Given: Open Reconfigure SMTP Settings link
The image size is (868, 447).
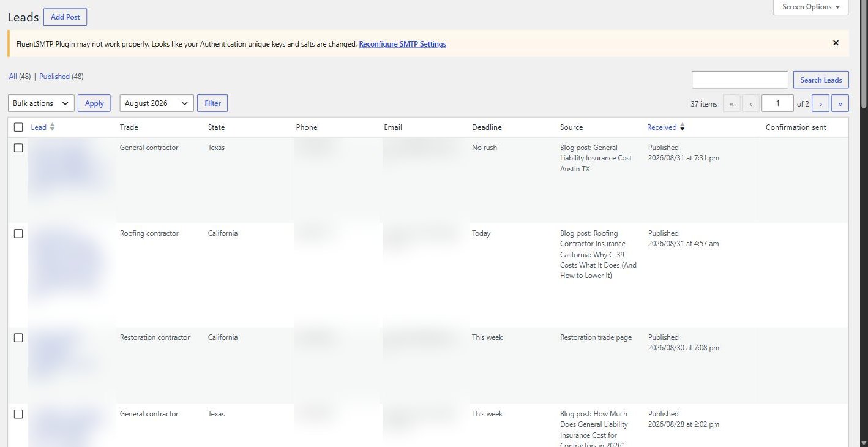Looking at the screenshot, I should click(402, 44).
